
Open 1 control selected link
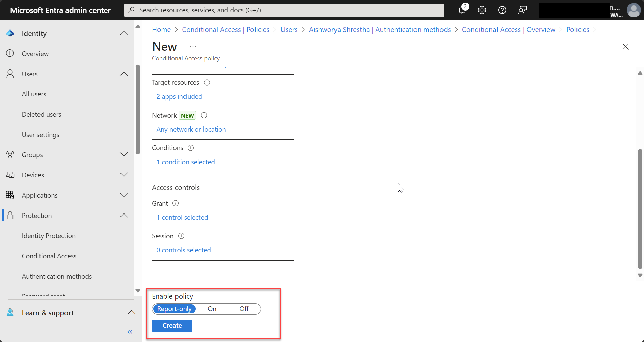(182, 217)
